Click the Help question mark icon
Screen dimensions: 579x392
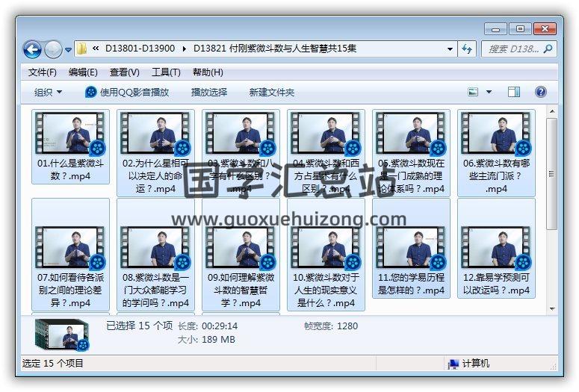(541, 92)
